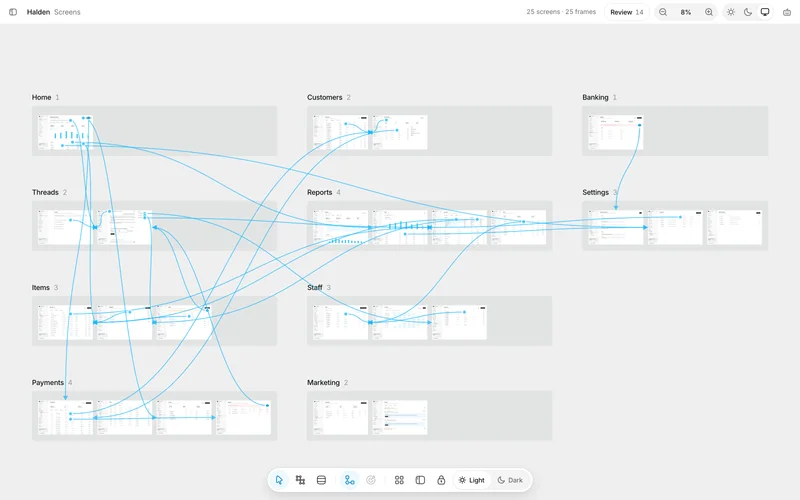Open the database stack icon

[x=321, y=480]
